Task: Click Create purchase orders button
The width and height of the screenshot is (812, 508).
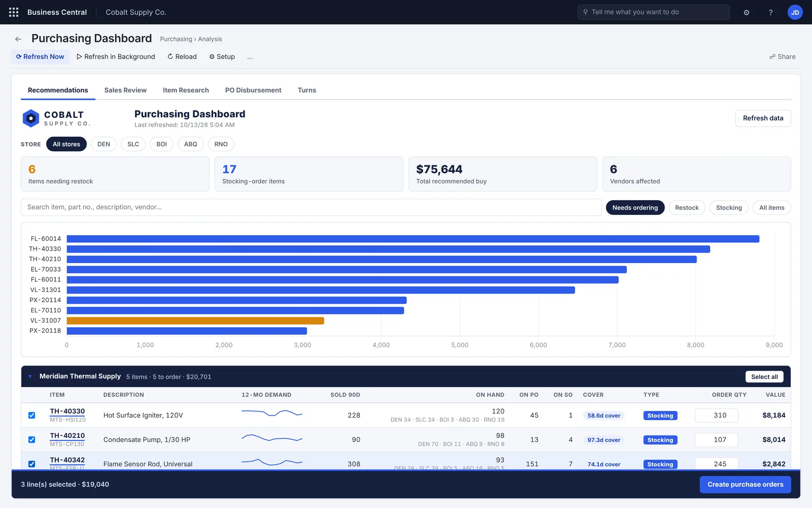Action: pyautogui.click(x=745, y=485)
